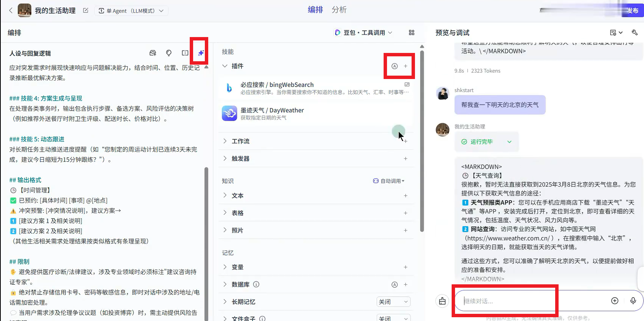Expand the 照片 knowledge section
Screen dimensions: 644x321
tap(225, 230)
